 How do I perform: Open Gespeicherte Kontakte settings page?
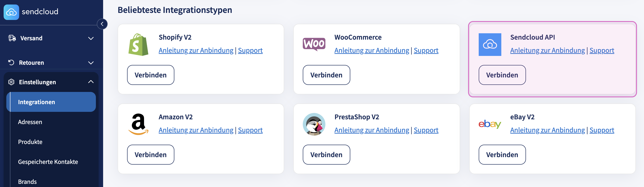click(48, 162)
